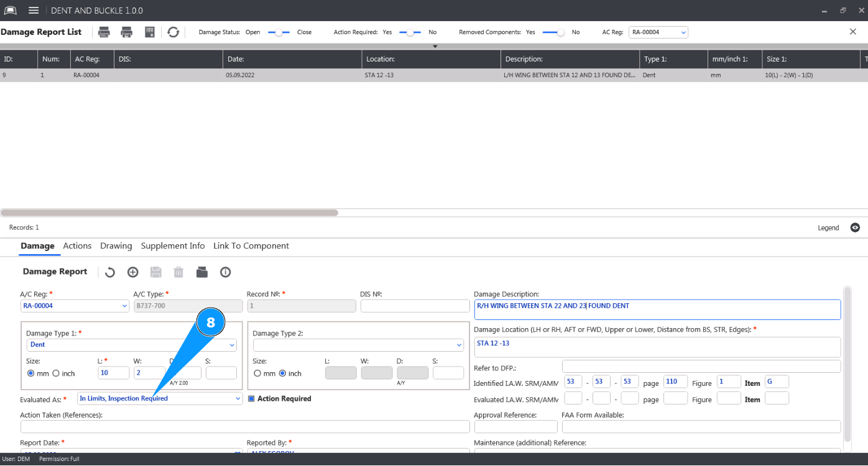The width and height of the screenshot is (868, 466).
Task: Click the Damage Description text field
Action: pyautogui.click(x=657, y=309)
